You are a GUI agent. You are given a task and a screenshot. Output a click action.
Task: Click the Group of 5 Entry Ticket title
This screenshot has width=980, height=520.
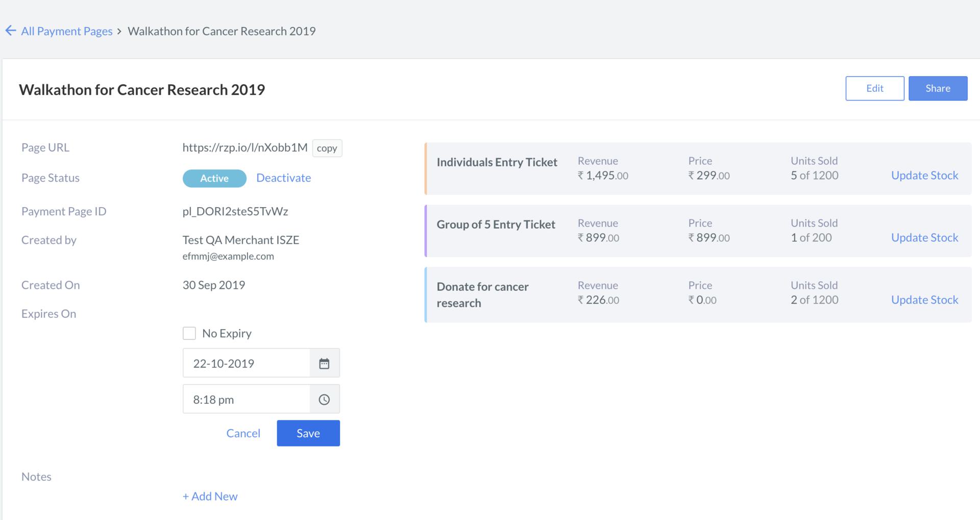coord(496,225)
